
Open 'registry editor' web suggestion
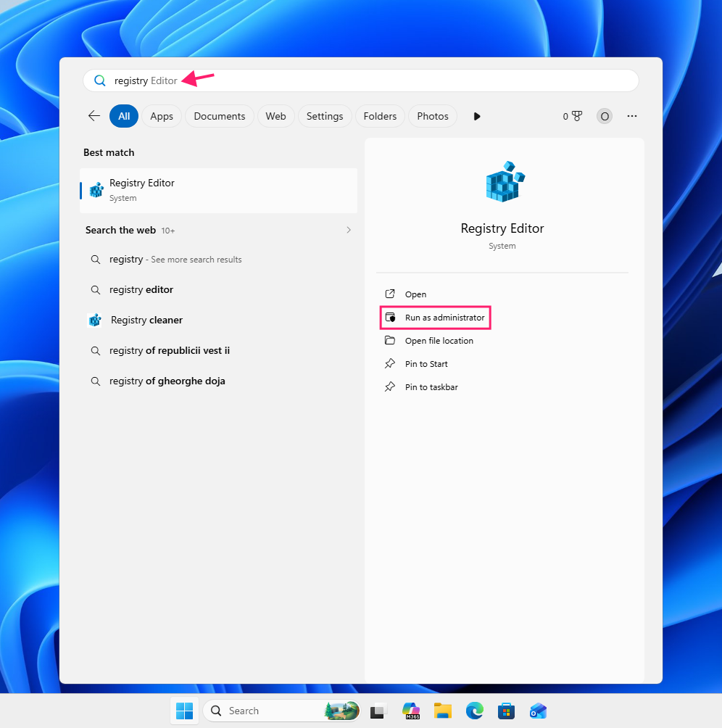tap(218, 290)
